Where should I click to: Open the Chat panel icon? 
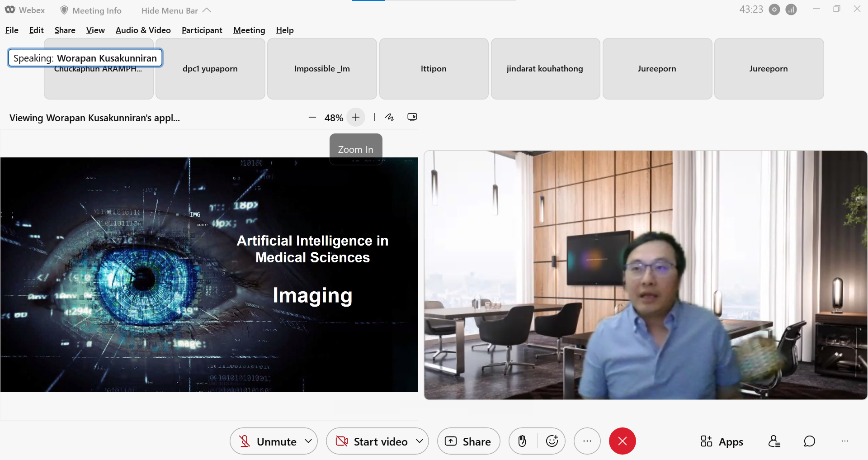pos(809,441)
